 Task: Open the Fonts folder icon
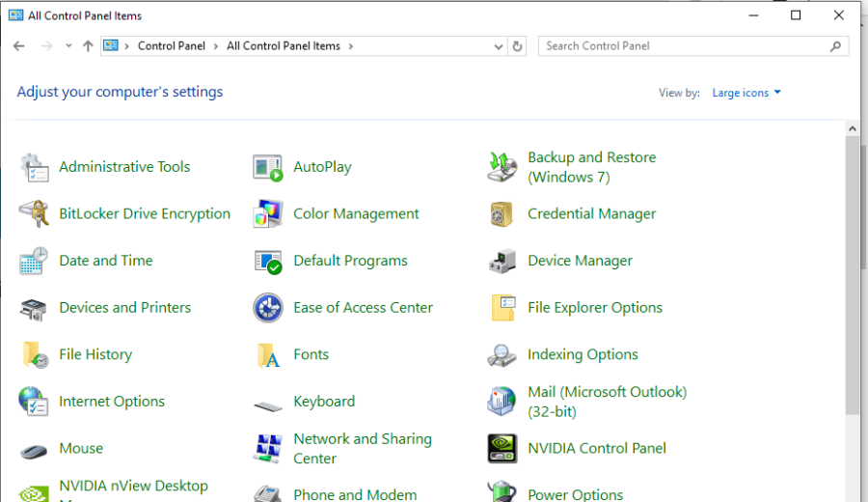(x=268, y=355)
